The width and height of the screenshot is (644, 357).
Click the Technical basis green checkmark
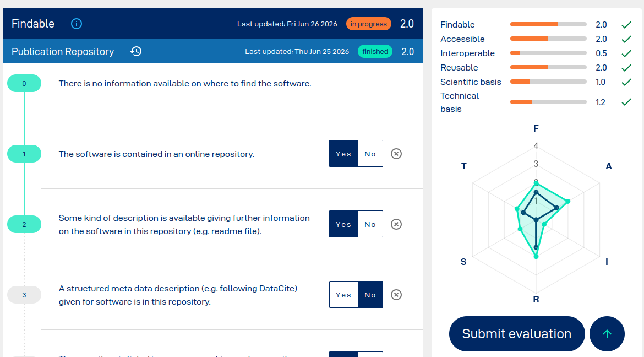(626, 102)
